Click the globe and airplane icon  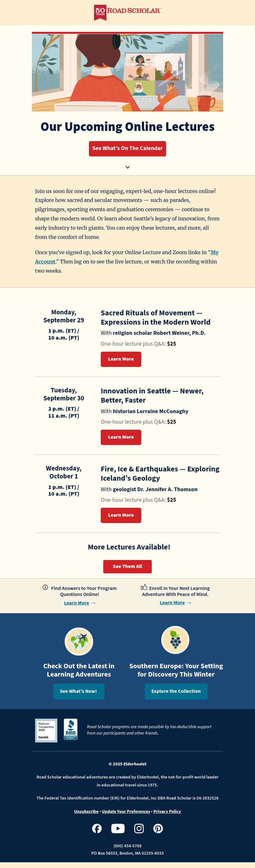click(79, 641)
